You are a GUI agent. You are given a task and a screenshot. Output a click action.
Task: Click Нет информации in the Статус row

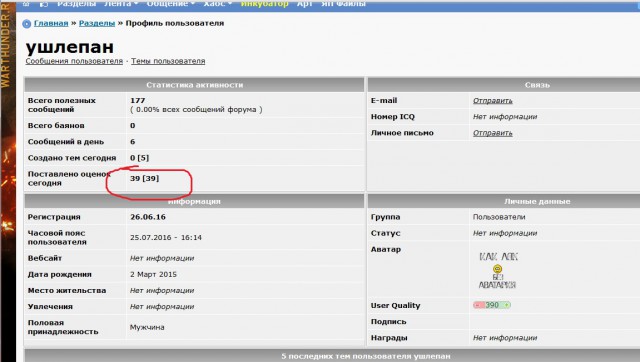tap(505, 233)
